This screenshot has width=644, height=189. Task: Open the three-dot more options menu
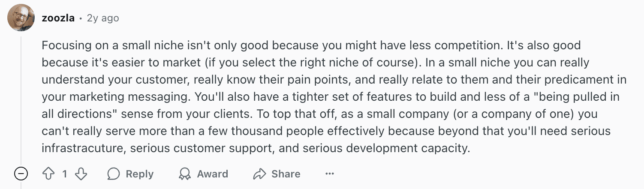[329, 174]
